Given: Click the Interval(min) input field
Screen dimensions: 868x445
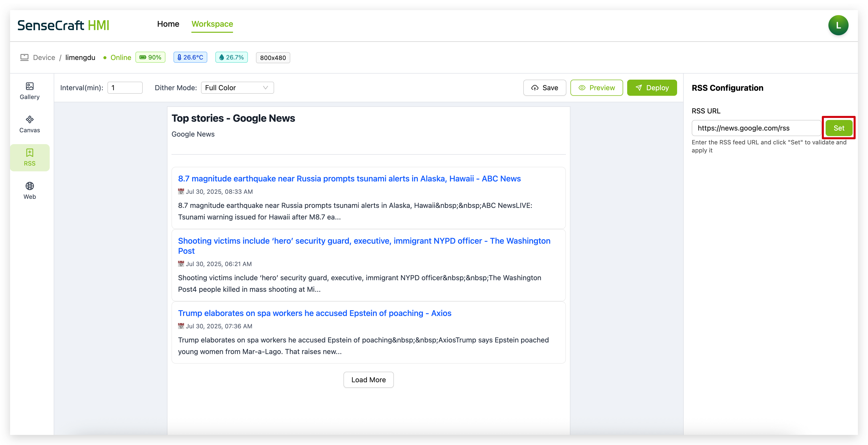Looking at the screenshot, I should tap(125, 88).
